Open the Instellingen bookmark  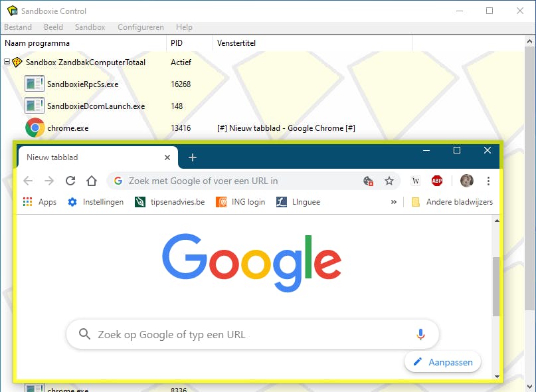[96, 202]
